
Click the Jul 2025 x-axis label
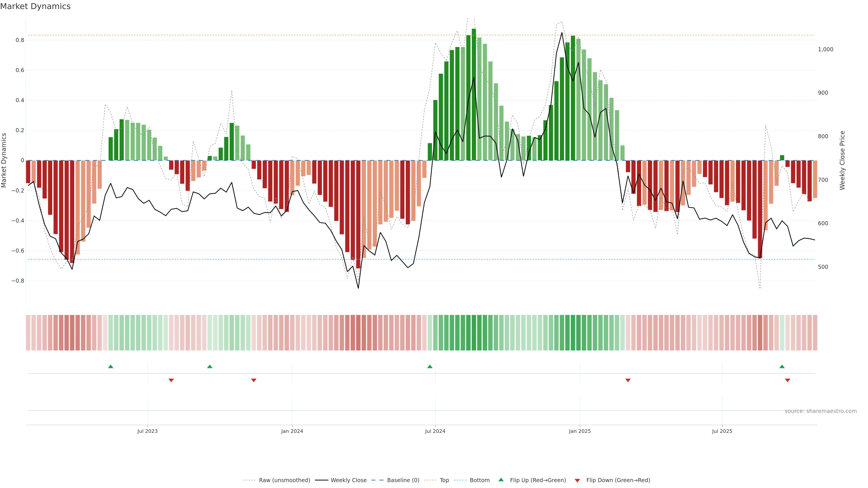722,431
